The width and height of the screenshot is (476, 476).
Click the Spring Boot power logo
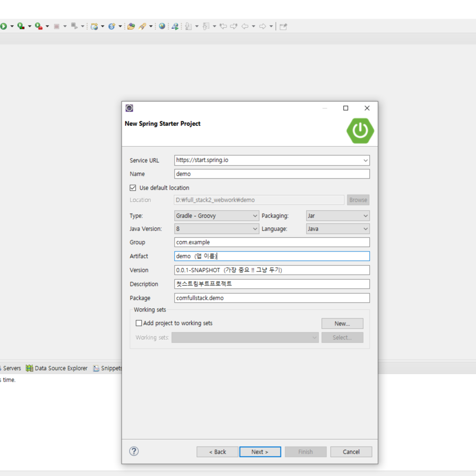[x=360, y=131]
